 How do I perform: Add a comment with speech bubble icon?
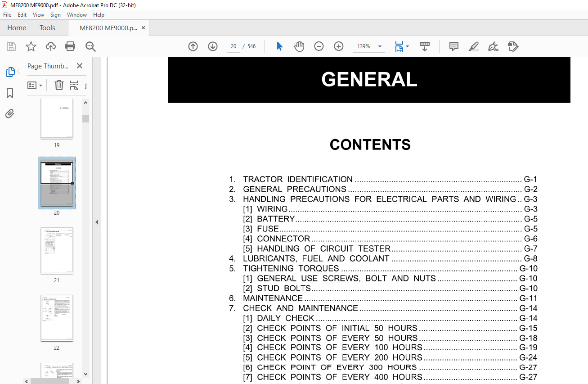coord(454,46)
